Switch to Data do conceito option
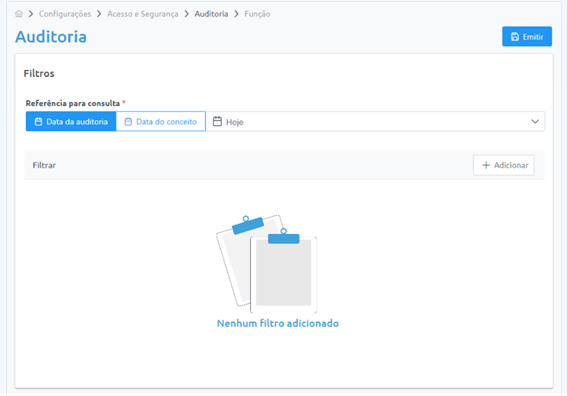This screenshot has height=396, width=567. [161, 122]
